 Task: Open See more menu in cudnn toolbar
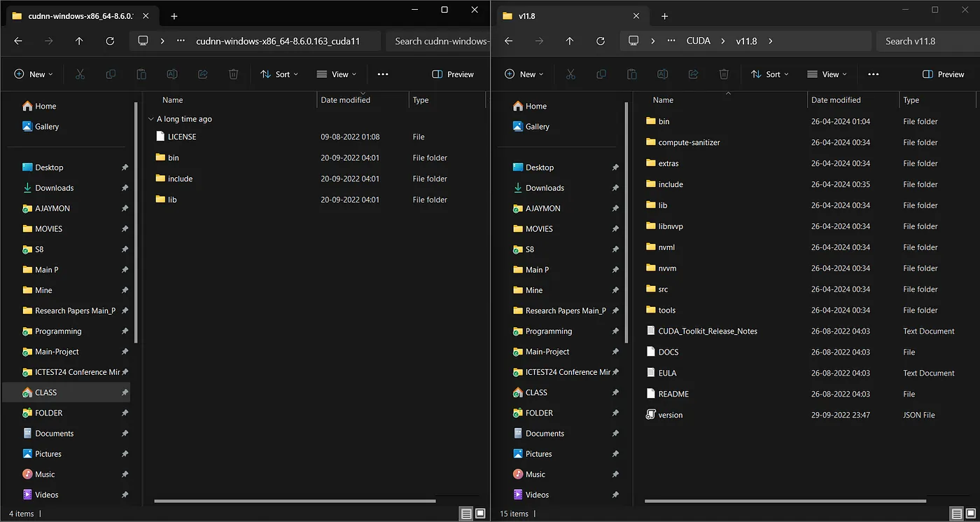pos(382,74)
